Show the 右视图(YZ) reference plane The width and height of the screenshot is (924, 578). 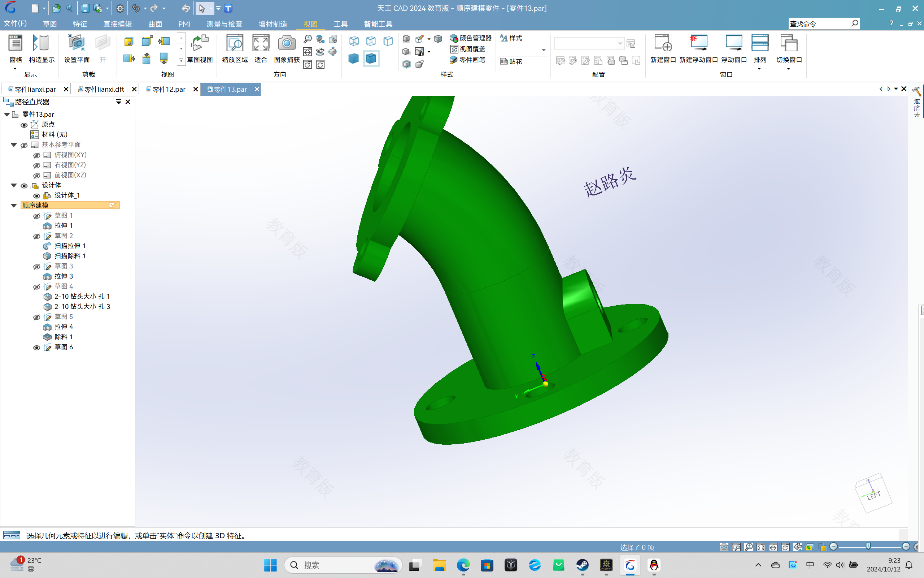coord(37,165)
